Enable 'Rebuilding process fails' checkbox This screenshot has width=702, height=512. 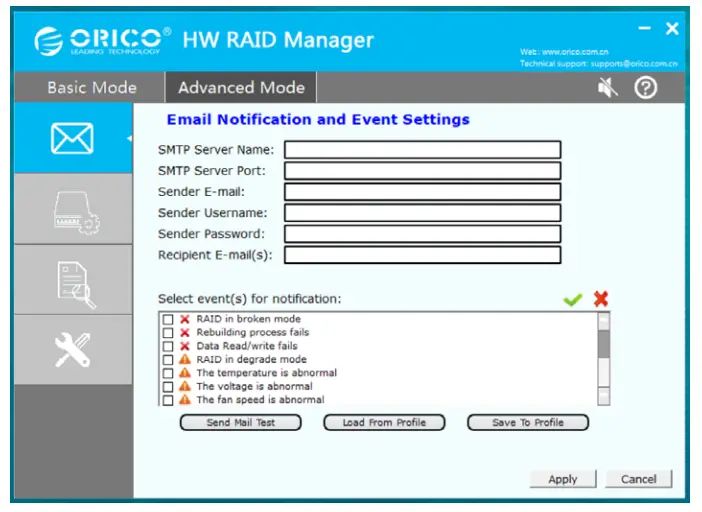(x=168, y=333)
